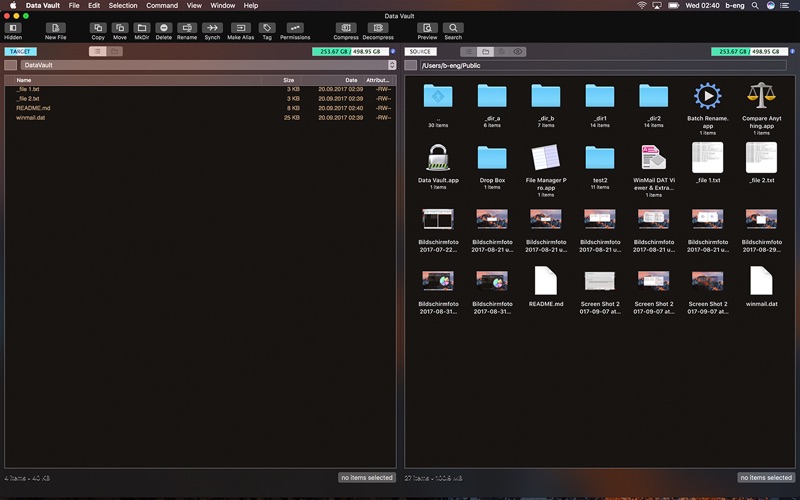Image resolution: width=800 pixels, height=500 pixels.
Task: Open the Command menu
Action: (162, 5)
